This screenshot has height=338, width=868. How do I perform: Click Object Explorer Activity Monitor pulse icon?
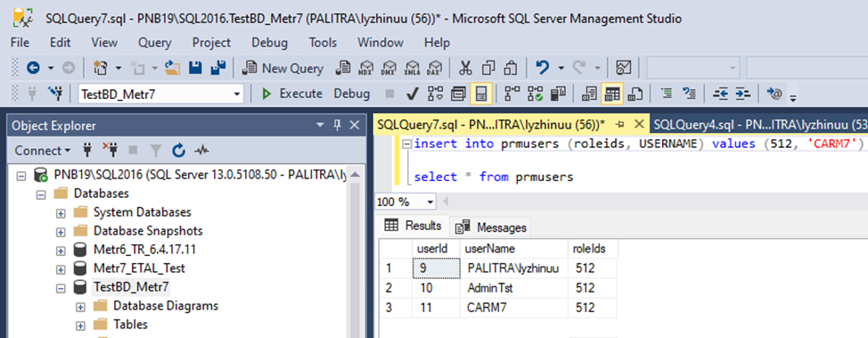(x=201, y=150)
